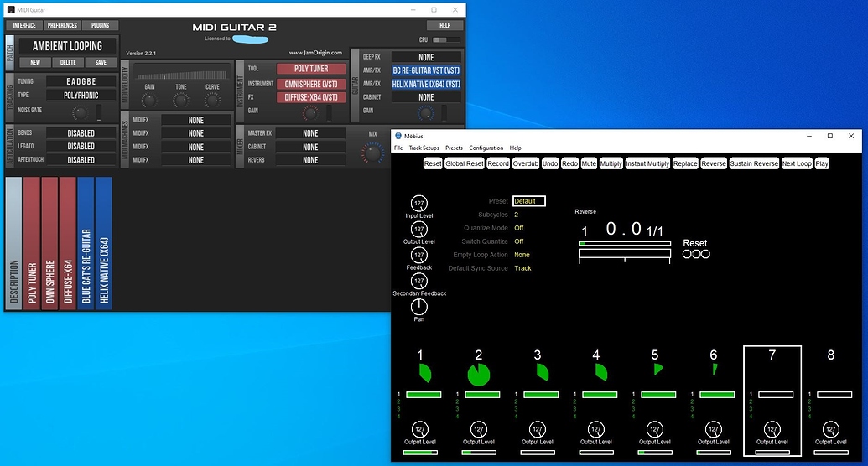Click Next Loop in Mobius
Image resolution: width=868 pixels, height=466 pixels.
(798, 163)
